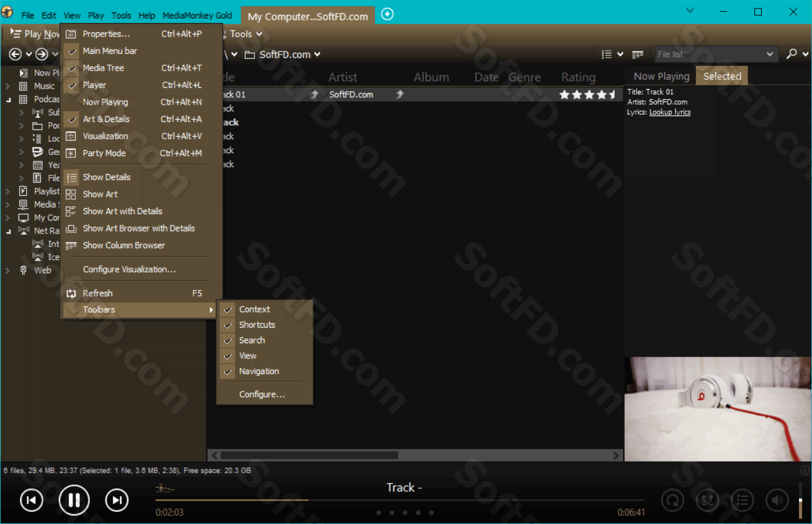Image resolution: width=812 pixels, height=524 pixels.
Task: Go forward with the right arrow navigation icon
Action: point(42,55)
